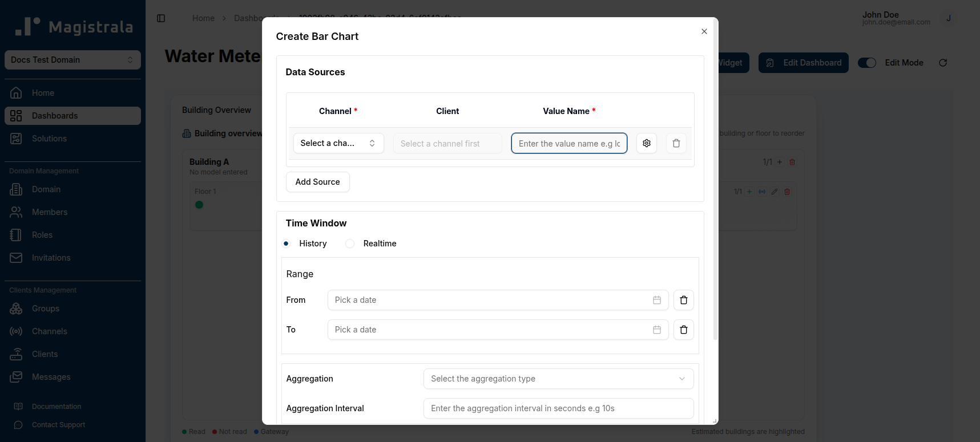980x442 pixels.
Task: Click the Dashboards grid icon
Action: [16, 116]
